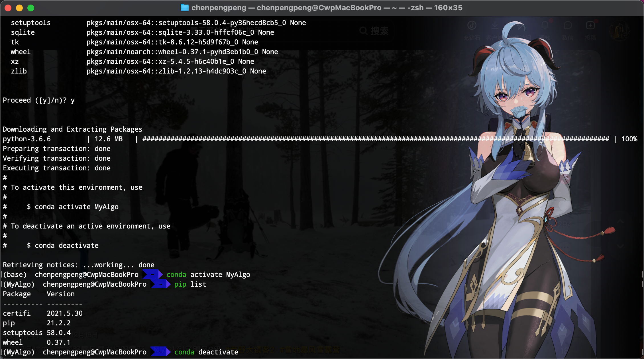
Task: Click 'Downloading and Extracting Packages' heading
Action: [72, 129]
